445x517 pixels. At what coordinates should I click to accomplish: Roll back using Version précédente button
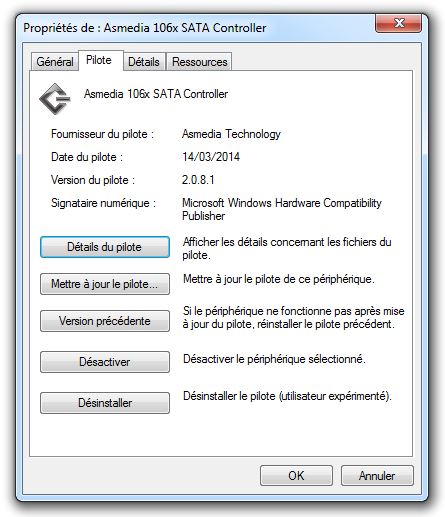[105, 321]
